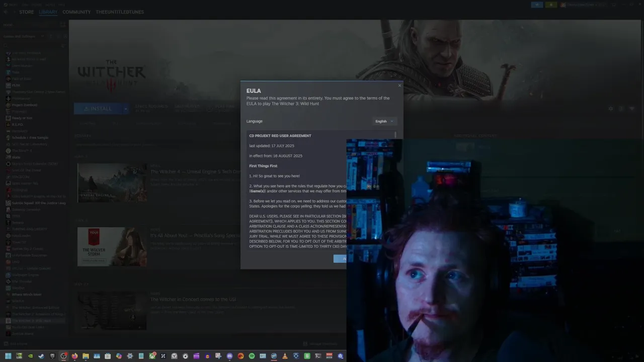
Task: Open the Terminal taskbar icon
Action: (318, 356)
